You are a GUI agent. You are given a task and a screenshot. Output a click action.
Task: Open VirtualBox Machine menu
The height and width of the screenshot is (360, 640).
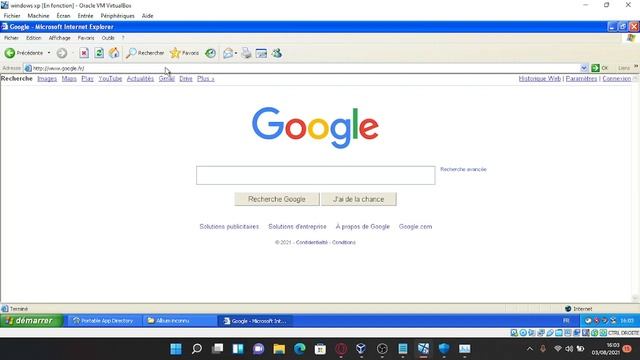click(x=38, y=16)
